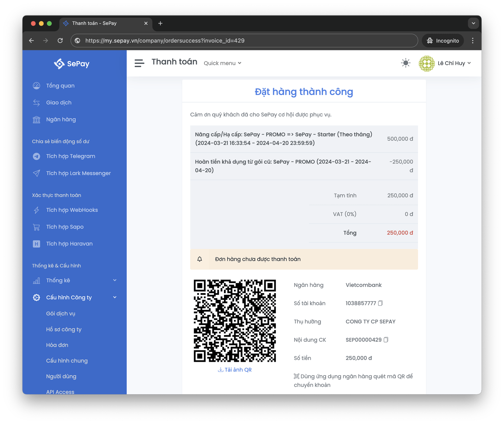
Task: Go back with browser back arrow
Action: click(x=31, y=40)
